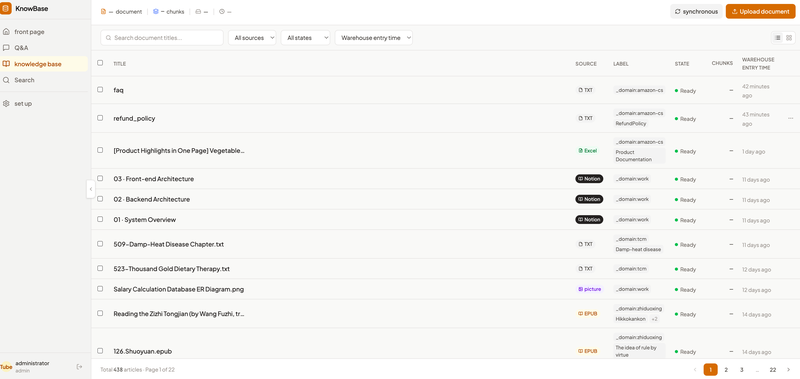Check the 01 - System Overview checkbox
The width and height of the screenshot is (800, 379).
click(100, 219)
